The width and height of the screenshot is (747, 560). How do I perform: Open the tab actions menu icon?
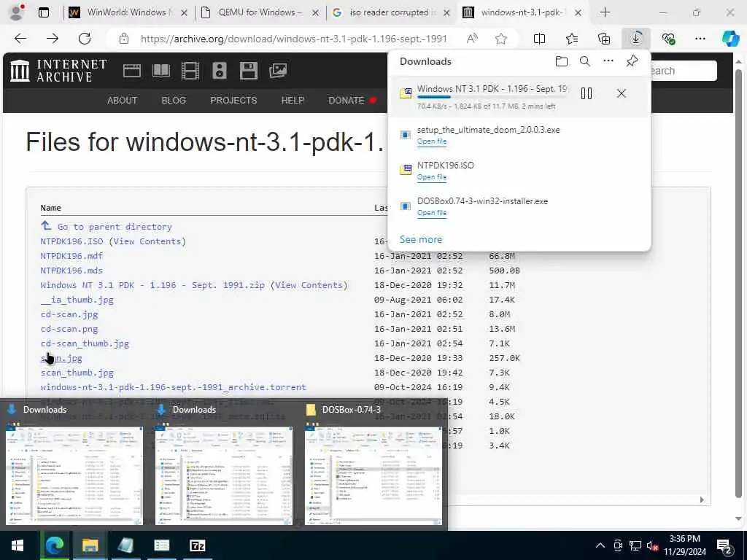(x=43, y=12)
